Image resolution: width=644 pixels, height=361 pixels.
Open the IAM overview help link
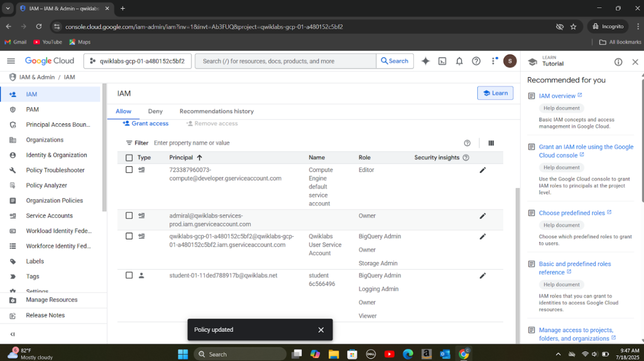pyautogui.click(x=557, y=96)
